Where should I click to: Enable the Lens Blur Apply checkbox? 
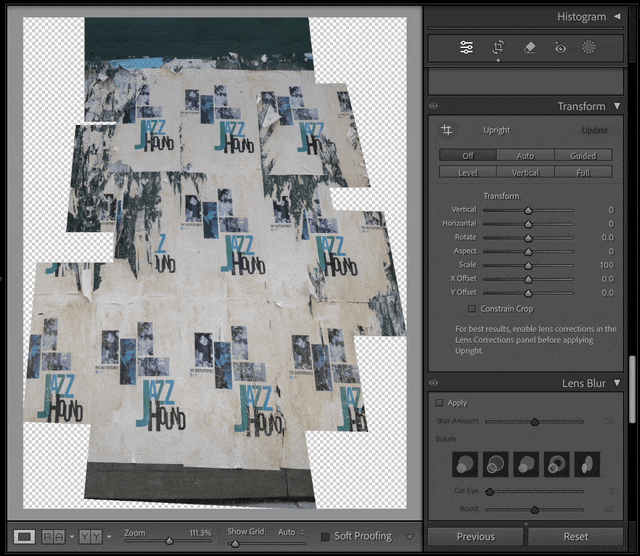point(439,403)
